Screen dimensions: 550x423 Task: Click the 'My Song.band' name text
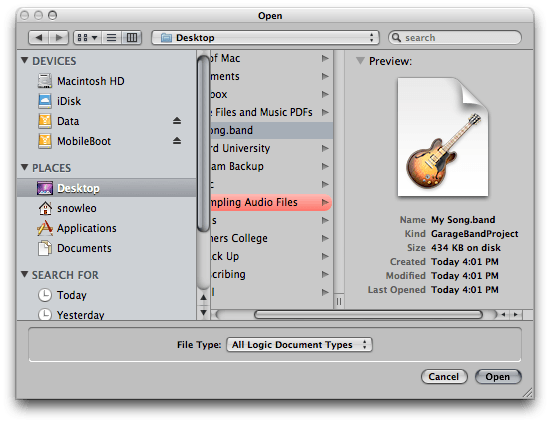coord(463,220)
